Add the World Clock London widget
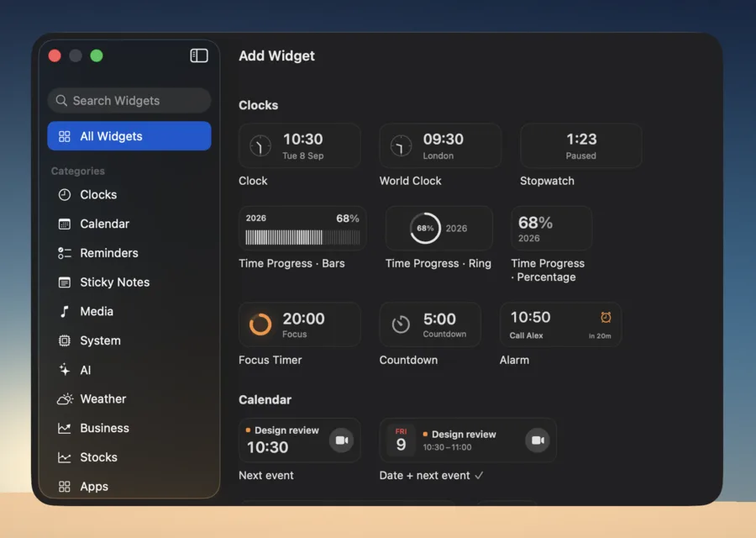Viewport: 756px width, 538px height. click(x=439, y=145)
